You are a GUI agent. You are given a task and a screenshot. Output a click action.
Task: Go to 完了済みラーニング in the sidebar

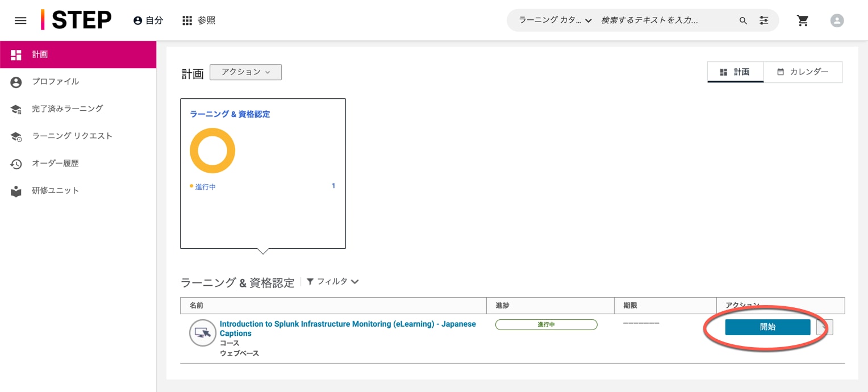pos(67,109)
